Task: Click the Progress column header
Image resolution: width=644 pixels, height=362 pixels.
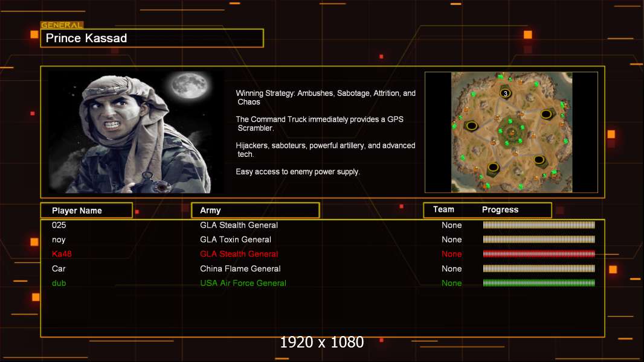Action: tap(500, 209)
